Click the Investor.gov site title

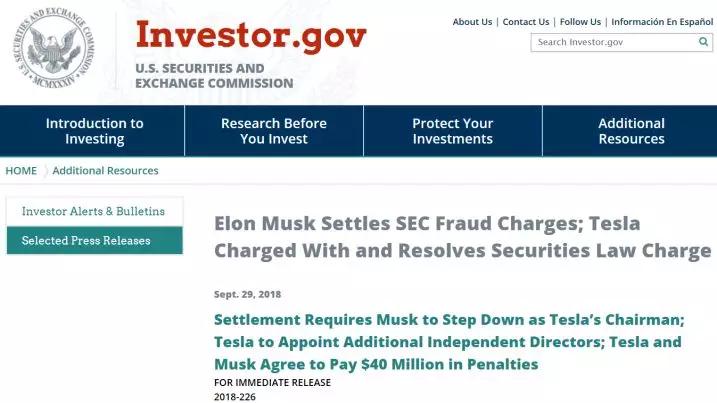[251, 36]
